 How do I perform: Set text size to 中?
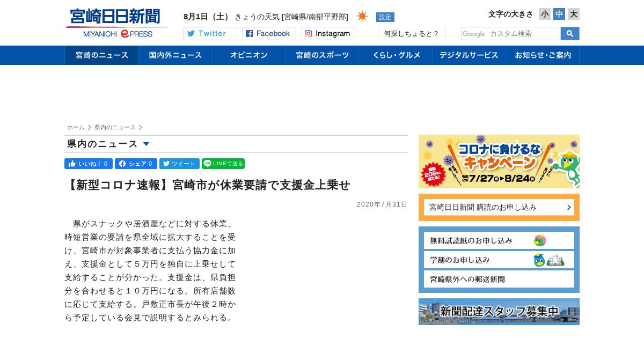[x=559, y=14]
